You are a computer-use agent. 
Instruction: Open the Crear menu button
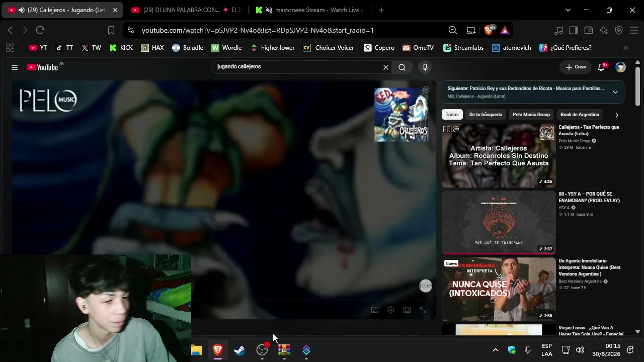coord(576,67)
